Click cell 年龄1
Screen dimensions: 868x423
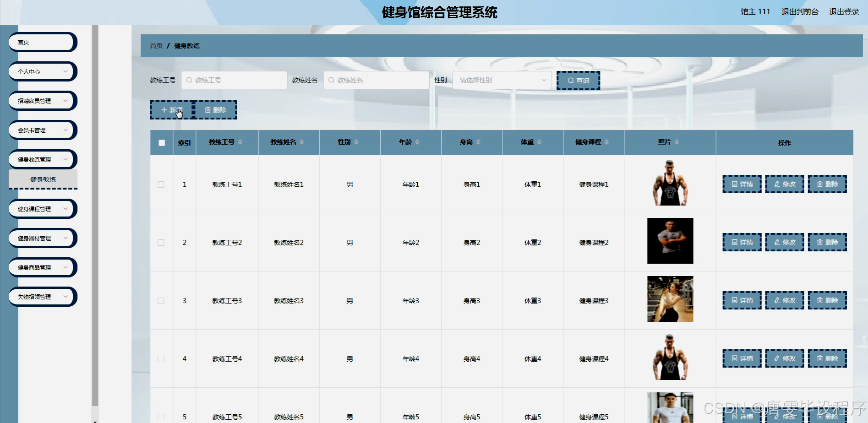pos(411,184)
